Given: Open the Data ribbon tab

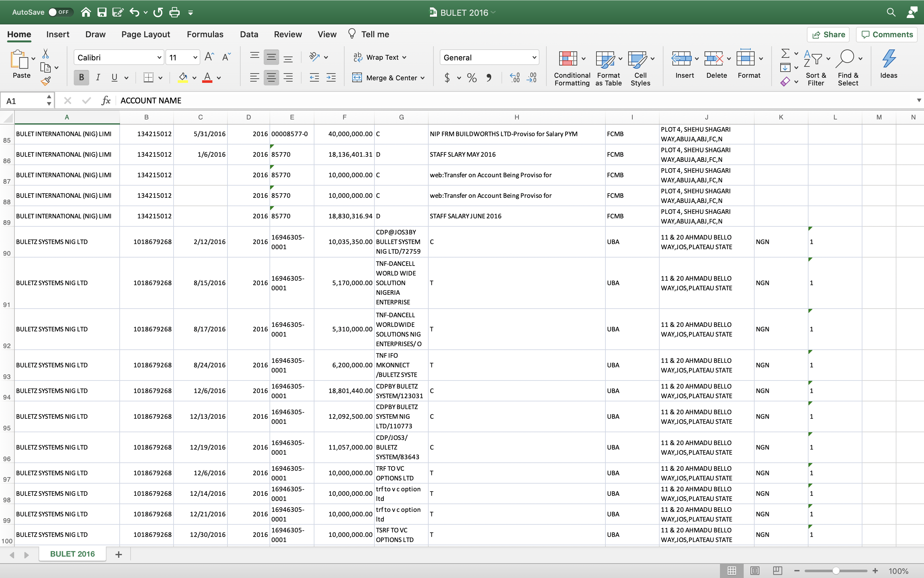Looking at the screenshot, I should click(249, 34).
